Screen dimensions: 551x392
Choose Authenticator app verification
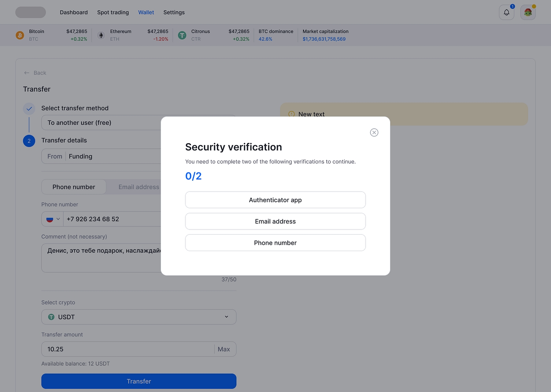(275, 200)
